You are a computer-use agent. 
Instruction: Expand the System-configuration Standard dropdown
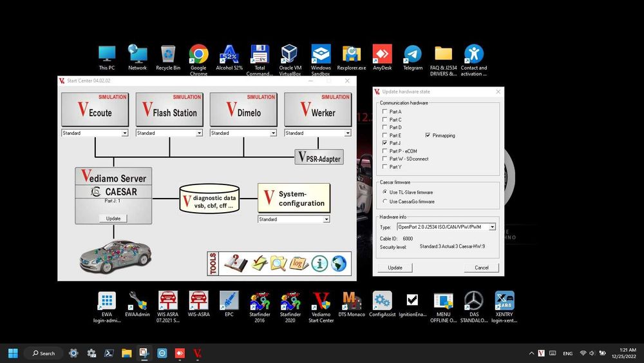(x=326, y=219)
